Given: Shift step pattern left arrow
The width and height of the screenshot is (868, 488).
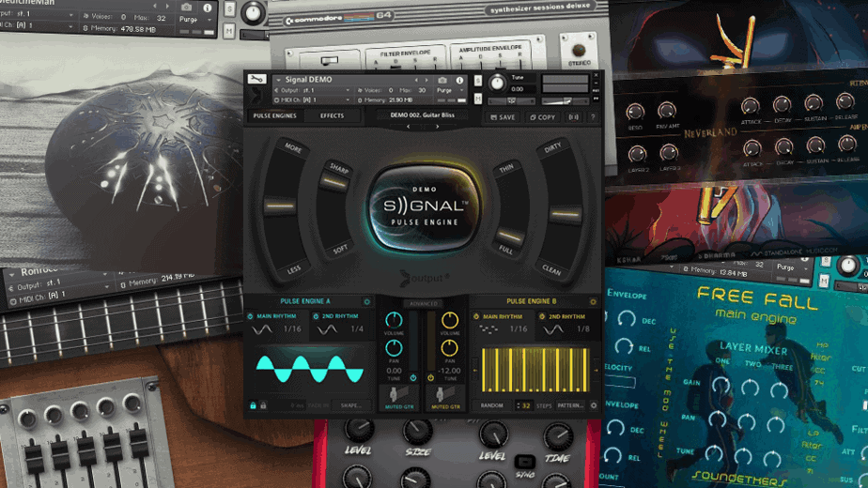Looking at the screenshot, I should point(475,370).
